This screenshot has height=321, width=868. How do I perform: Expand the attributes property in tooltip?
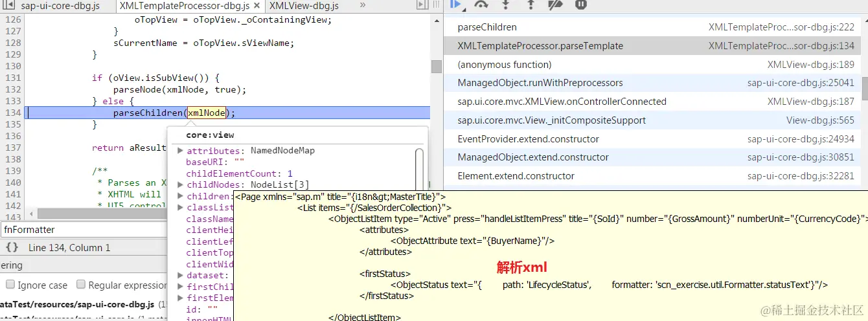coord(181,150)
